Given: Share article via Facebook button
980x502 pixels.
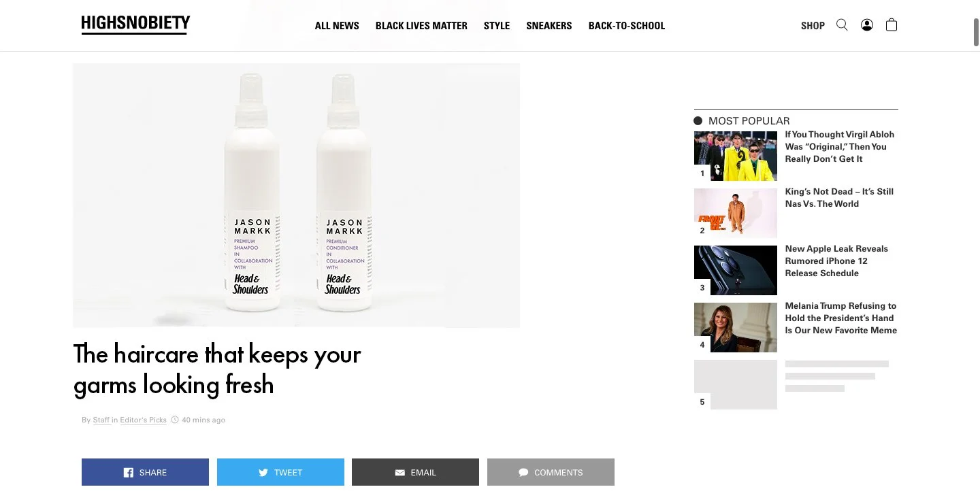Looking at the screenshot, I should [145, 472].
